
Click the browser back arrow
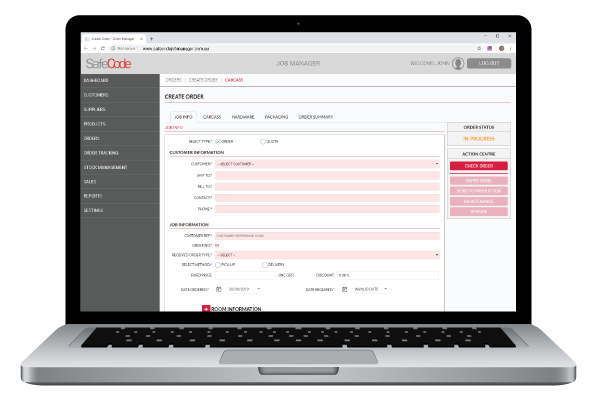coord(86,49)
